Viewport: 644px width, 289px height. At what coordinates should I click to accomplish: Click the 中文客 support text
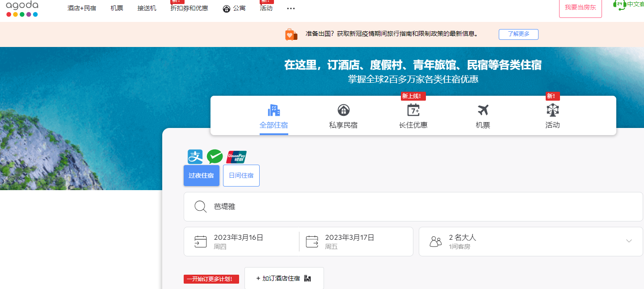coord(636,4)
